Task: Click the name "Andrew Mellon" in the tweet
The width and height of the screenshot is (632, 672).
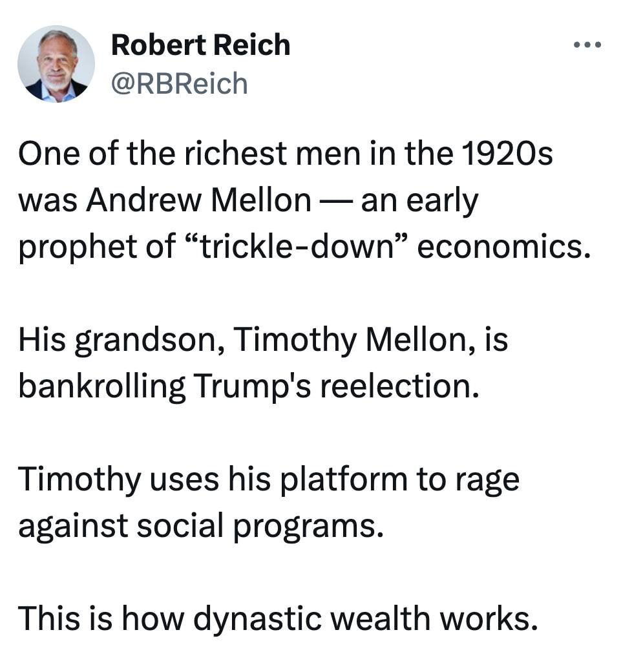Action: point(198,202)
